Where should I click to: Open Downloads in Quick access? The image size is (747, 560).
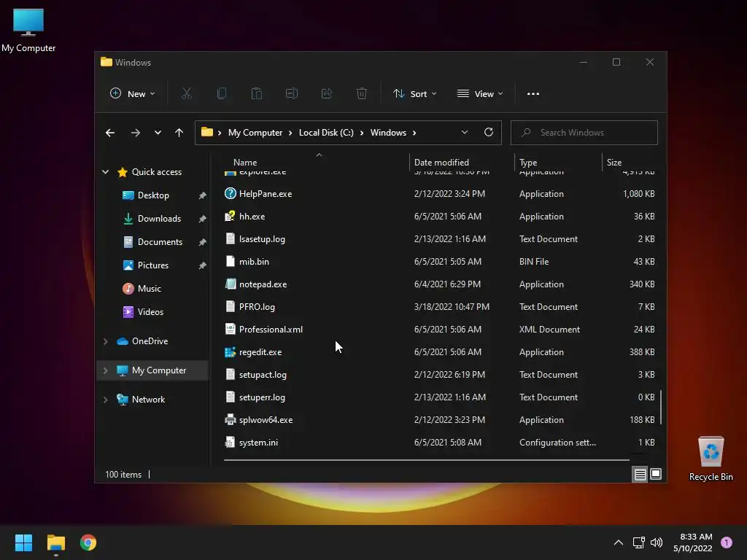click(159, 219)
